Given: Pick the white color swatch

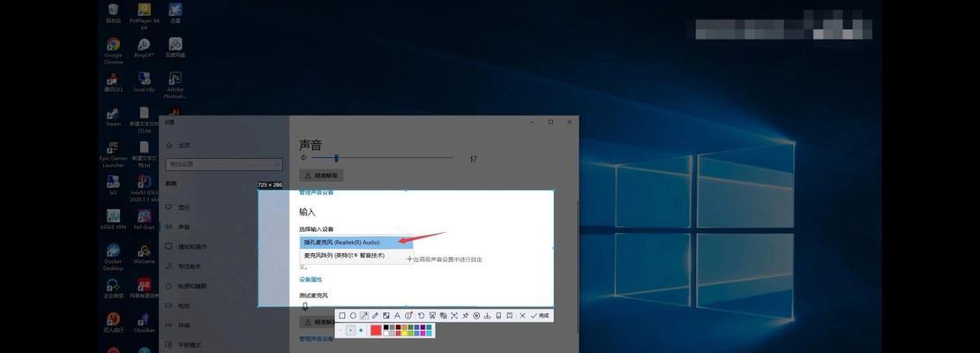Looking at the screenshot, I should (385, 334).
